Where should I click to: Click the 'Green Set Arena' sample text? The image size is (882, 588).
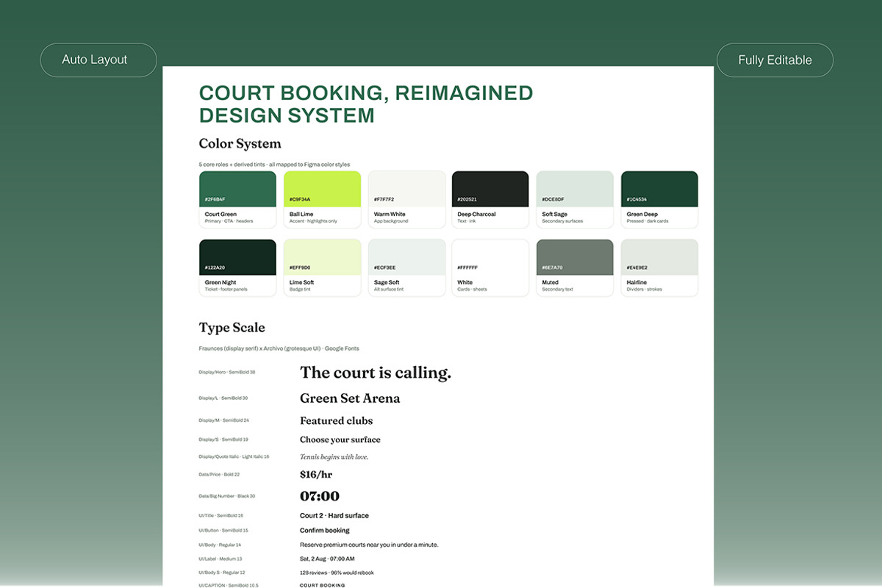[350, 398]
